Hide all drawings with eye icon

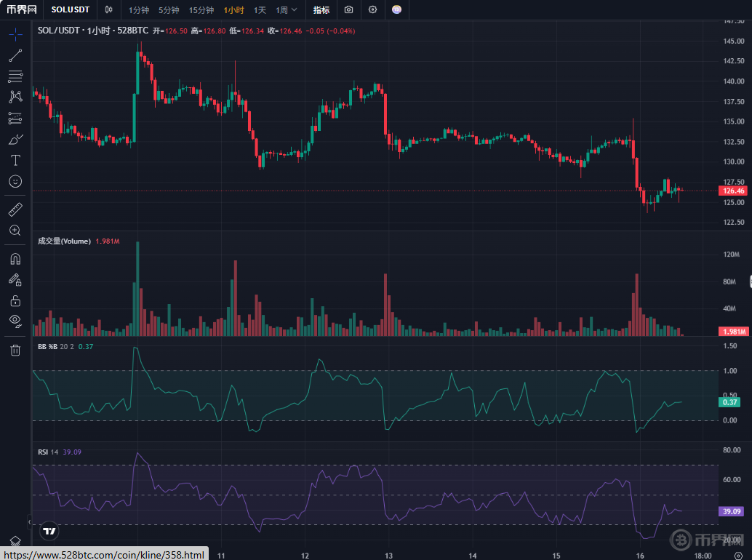click(x=15, y=321)
